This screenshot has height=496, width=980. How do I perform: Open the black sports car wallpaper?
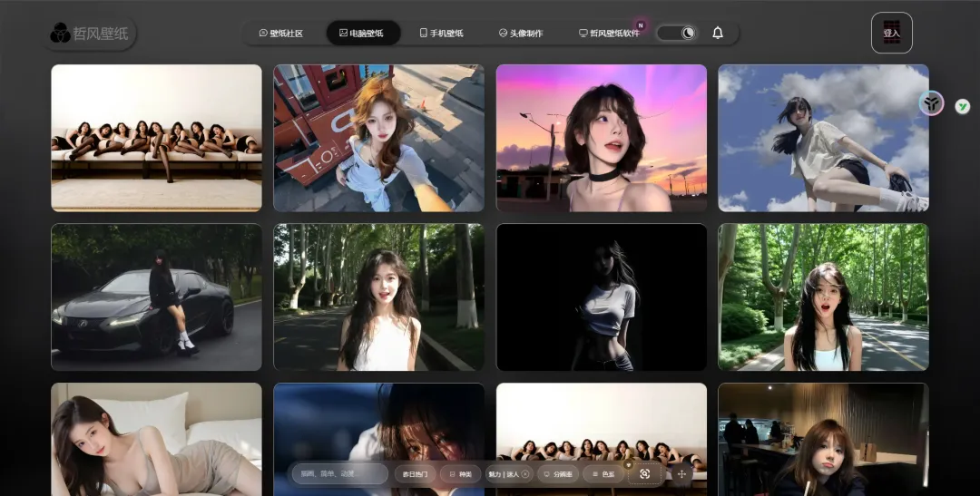[x=156, y=297]
